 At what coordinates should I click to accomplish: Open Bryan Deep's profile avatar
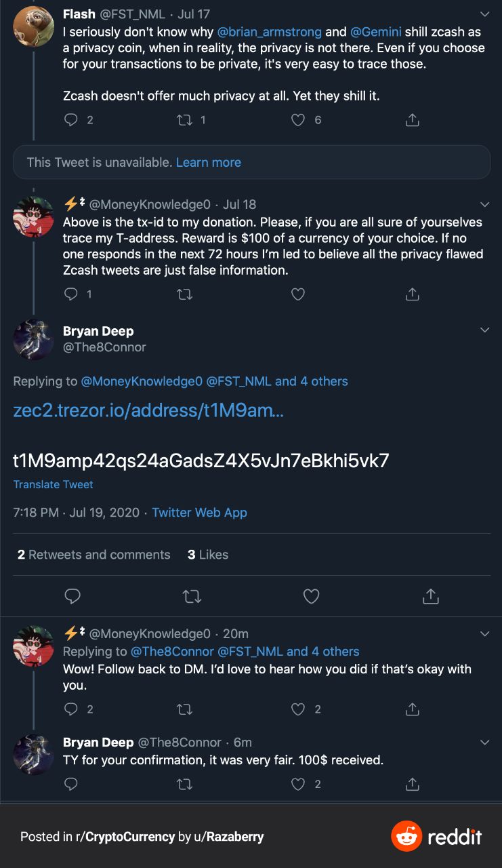point(33,340)
